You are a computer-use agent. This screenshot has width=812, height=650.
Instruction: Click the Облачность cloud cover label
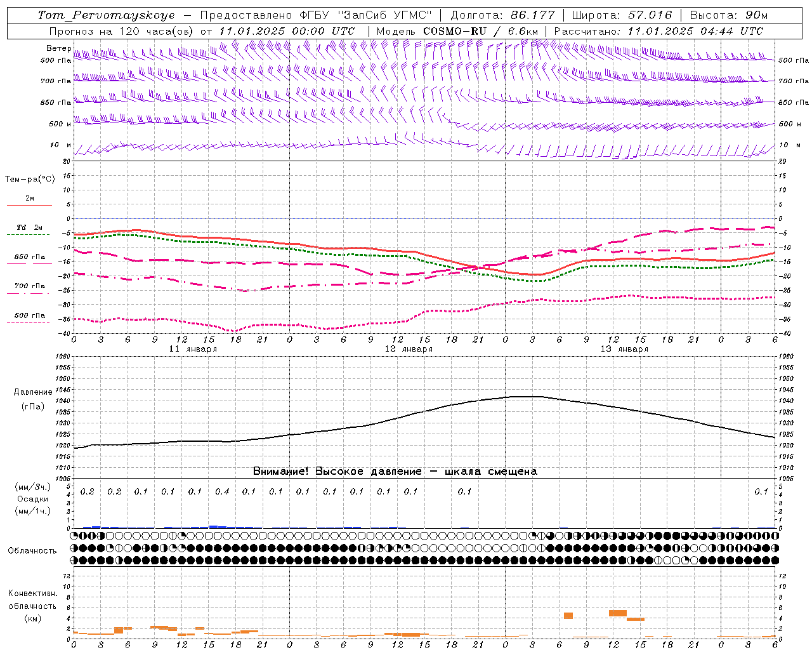(32, 551)
